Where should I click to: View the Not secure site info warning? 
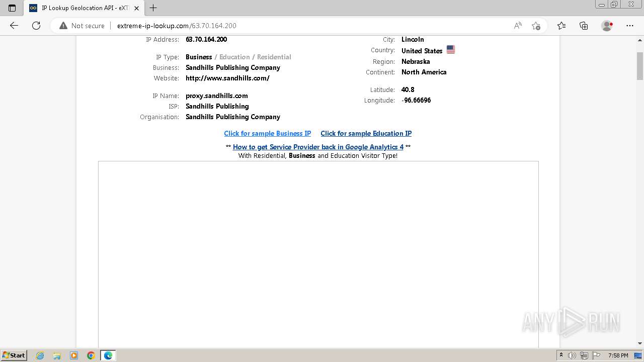pos(82,26)
